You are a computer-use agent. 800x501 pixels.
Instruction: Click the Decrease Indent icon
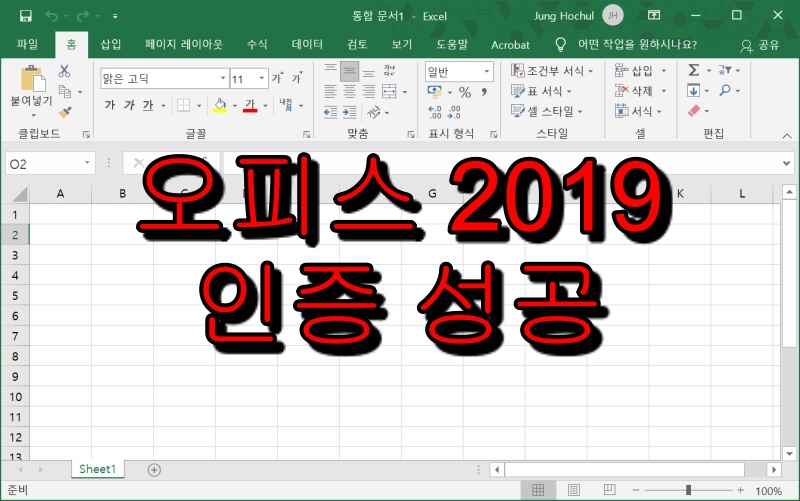pyautogui.click(x=330, y=112)
